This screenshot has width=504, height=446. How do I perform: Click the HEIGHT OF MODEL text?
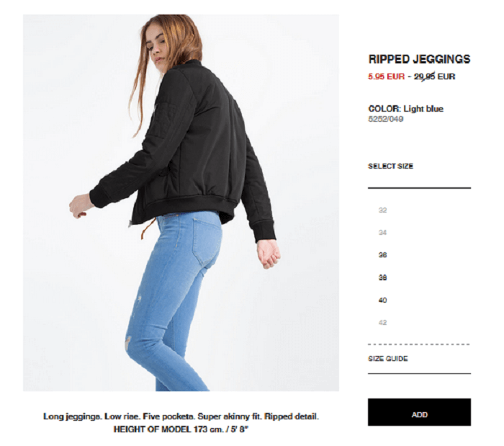(x=181, y=429)
